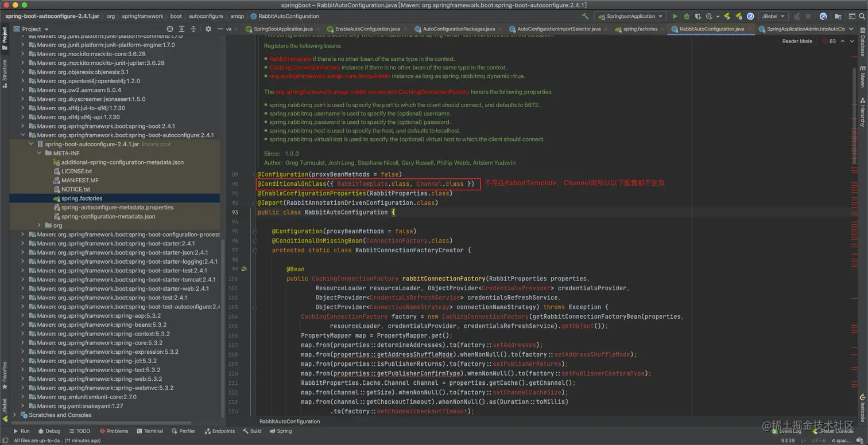Open the Database side panel
Viewport: 868px width, 445px height.
click(862, 41)
